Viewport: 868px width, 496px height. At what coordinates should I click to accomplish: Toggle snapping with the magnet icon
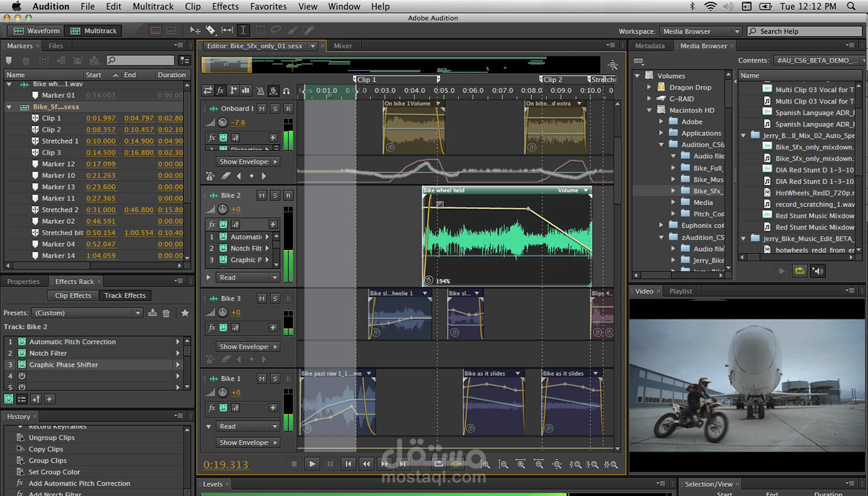(286, 91)
